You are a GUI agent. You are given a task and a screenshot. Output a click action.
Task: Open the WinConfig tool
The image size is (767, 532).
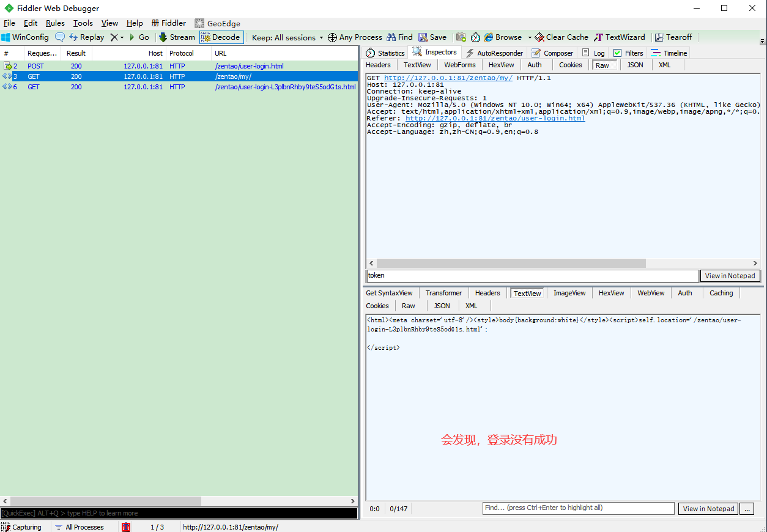(25, 37)
